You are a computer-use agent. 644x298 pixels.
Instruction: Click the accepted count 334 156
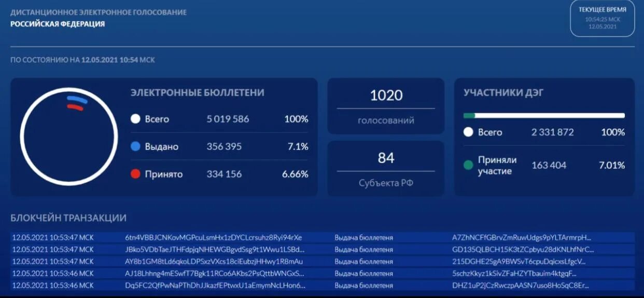click(224, 174)
